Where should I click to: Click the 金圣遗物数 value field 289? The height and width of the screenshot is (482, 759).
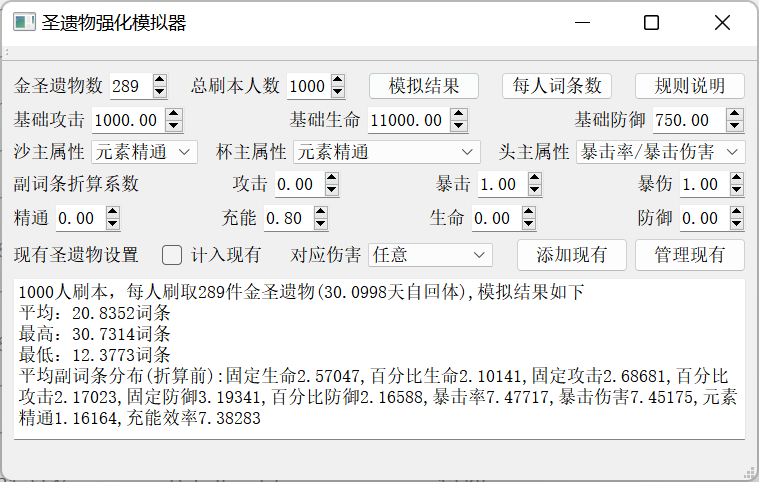click(131, 86)
